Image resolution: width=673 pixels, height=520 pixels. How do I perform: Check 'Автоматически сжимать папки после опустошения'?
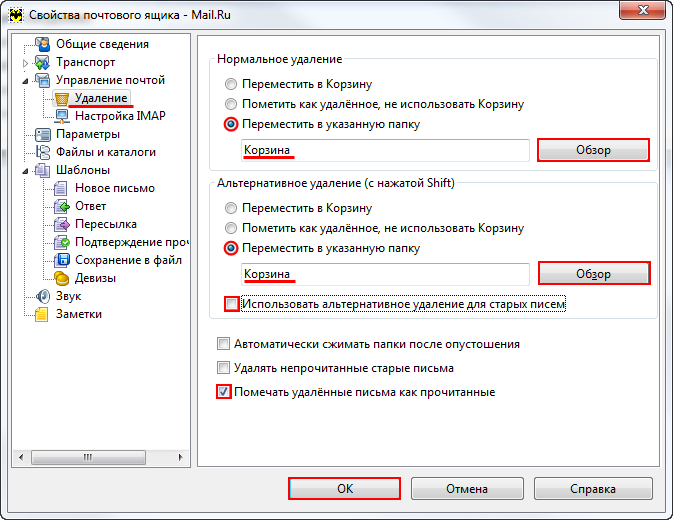pyautogui.click(x=223, y=344)
